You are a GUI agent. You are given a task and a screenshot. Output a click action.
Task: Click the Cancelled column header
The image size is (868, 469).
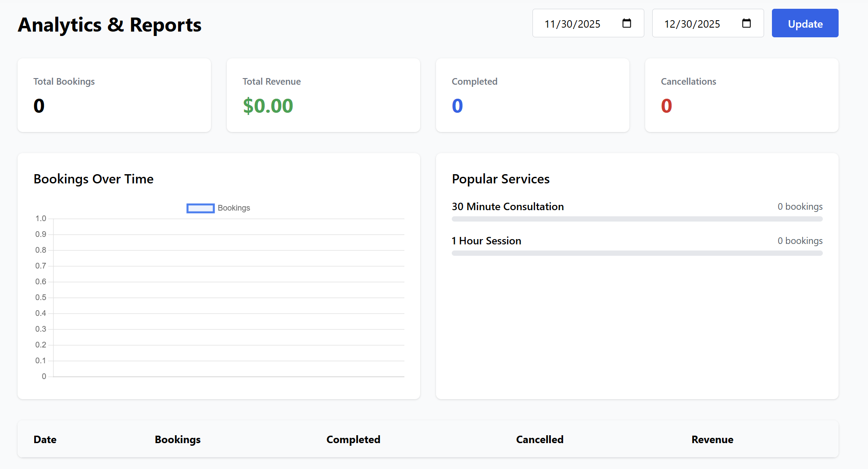point(539,440)
